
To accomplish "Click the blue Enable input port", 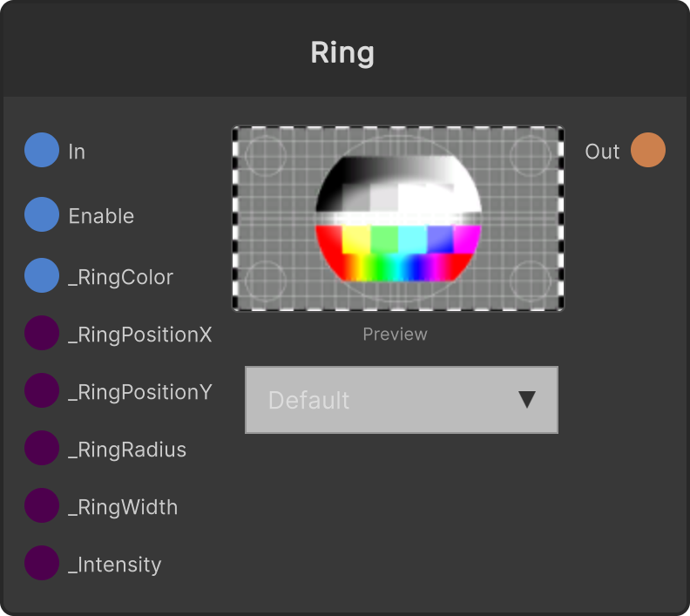I will click(42, 214).
